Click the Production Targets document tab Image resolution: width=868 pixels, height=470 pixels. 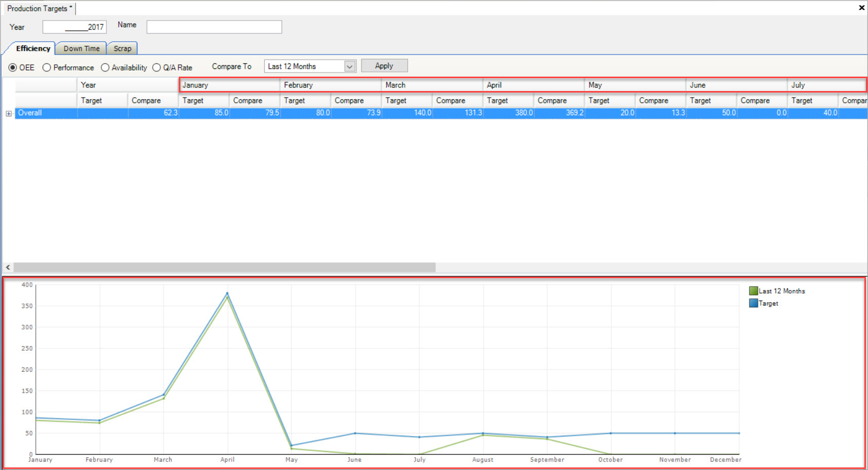pyautogui.click(x=39, y=8)
